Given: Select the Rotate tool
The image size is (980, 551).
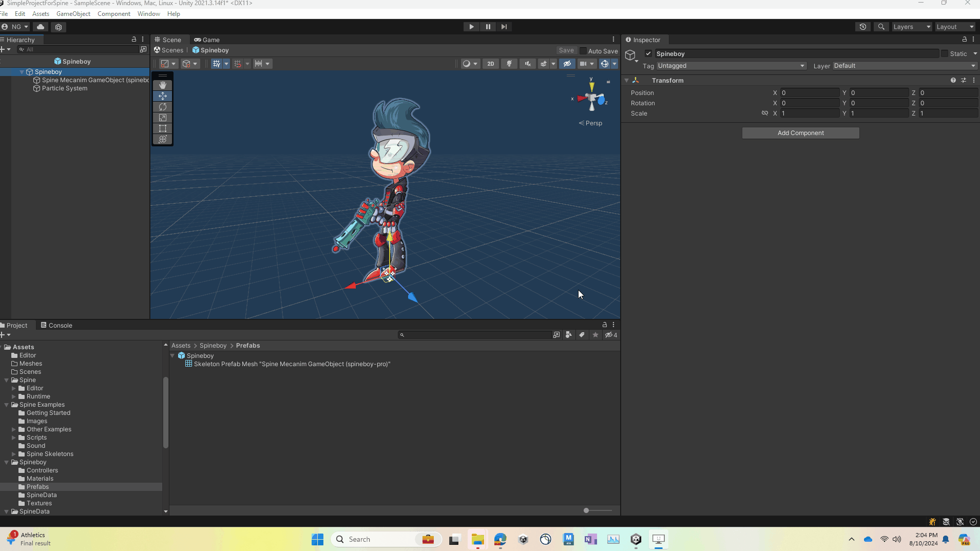Looking at the screenshot, I should point(163,107).
